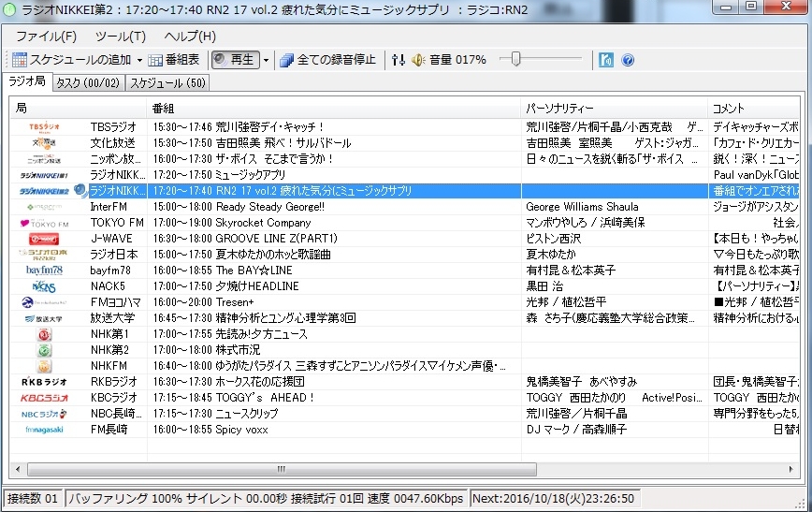Screen dimensions: 812x512
Task: Sort by the コメント column header
Action: coord(753,108)
